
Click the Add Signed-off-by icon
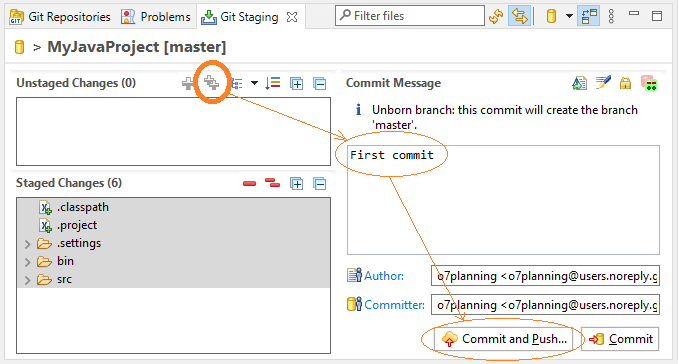tap(603, 83)
